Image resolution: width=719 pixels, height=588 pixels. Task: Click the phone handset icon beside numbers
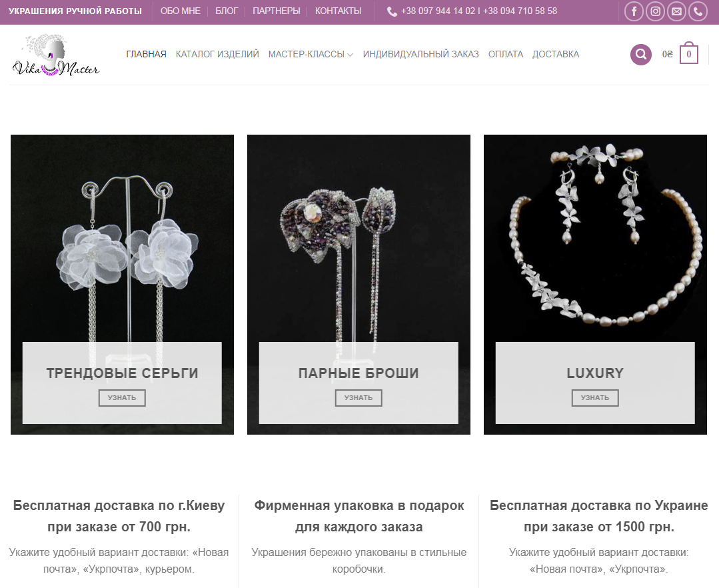(392, 11)
